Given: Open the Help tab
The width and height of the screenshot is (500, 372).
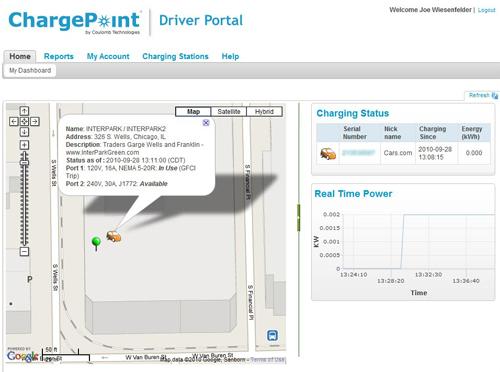Looking at the screenshot, I should pyautogui.click(x=230, y=56).
